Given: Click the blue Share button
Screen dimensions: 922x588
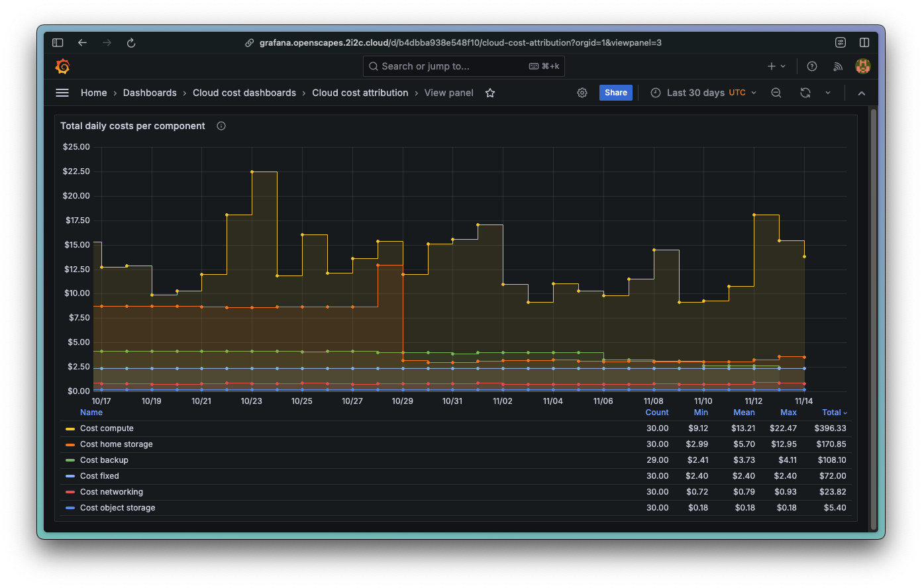Looking at the screenshot, I should click(615, 93).
